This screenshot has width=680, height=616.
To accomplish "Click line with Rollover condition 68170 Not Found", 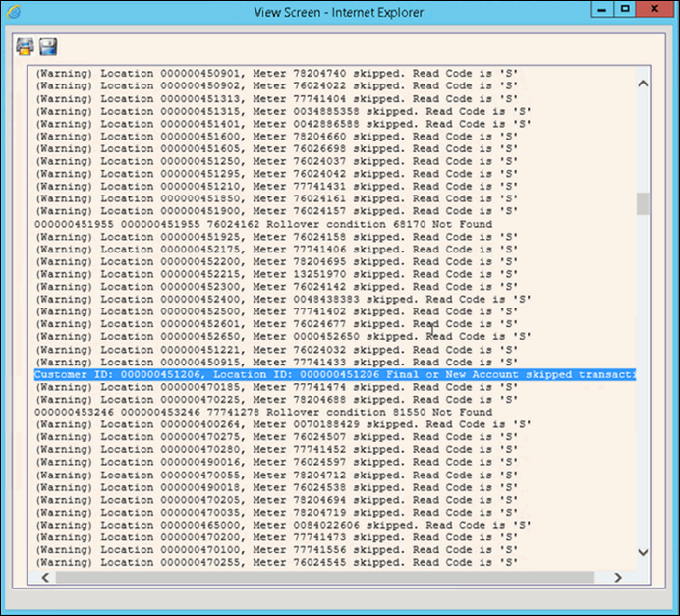I will pos(263,225).
